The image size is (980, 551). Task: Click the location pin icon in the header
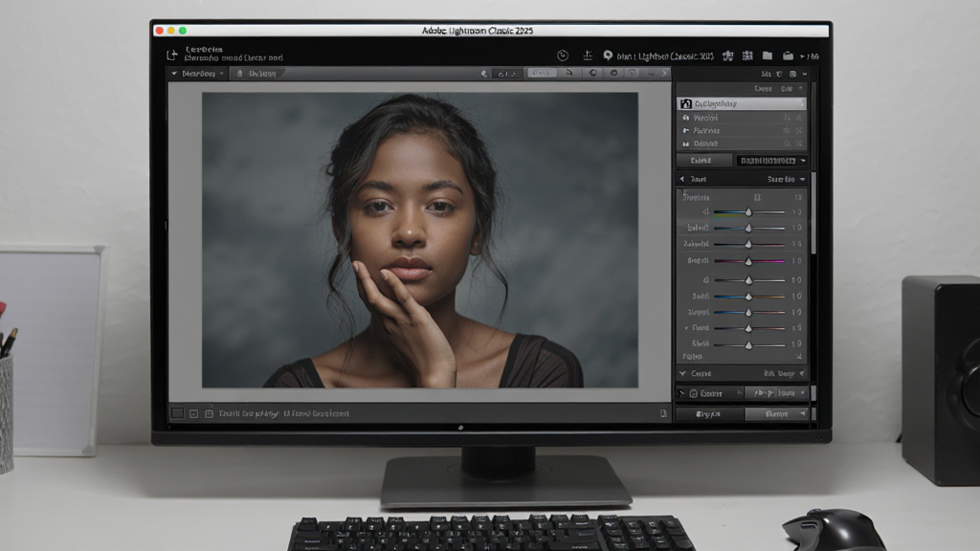608,55
